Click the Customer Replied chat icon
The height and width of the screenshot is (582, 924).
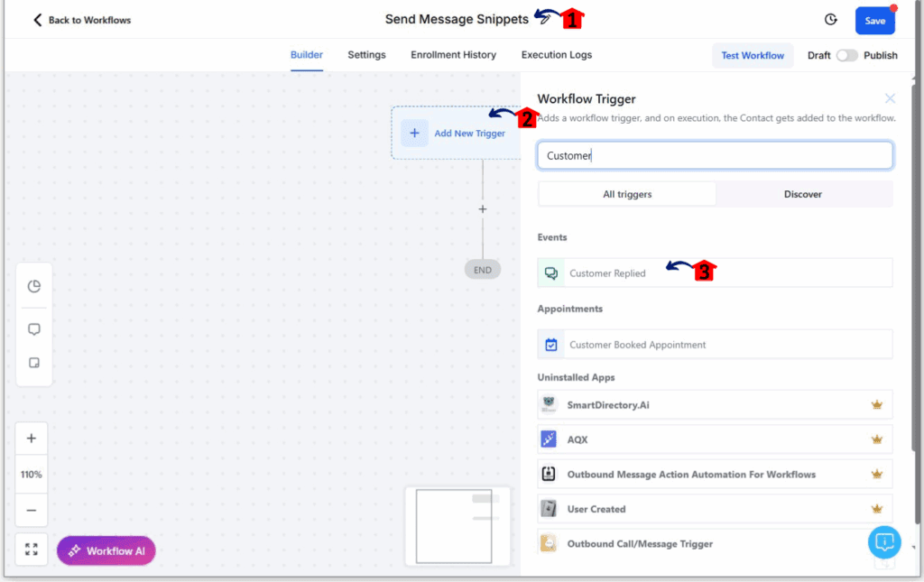click(551, 273)
